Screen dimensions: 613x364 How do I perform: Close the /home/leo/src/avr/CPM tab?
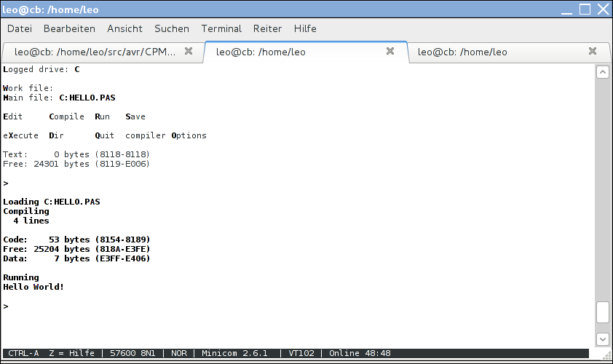pos(189,51)
